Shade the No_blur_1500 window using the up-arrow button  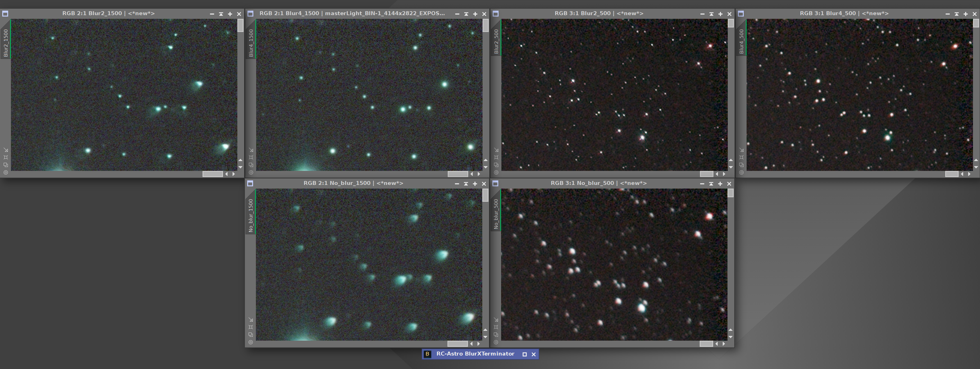[x=466, y=184]
